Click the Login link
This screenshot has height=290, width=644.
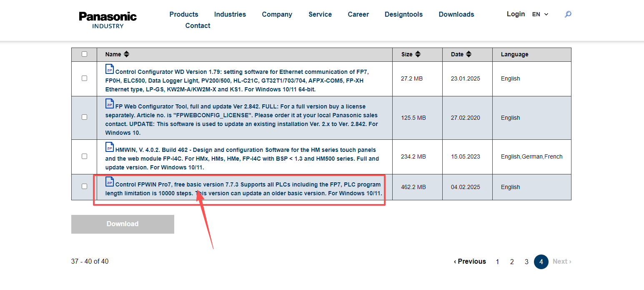(x=516, y=14)
